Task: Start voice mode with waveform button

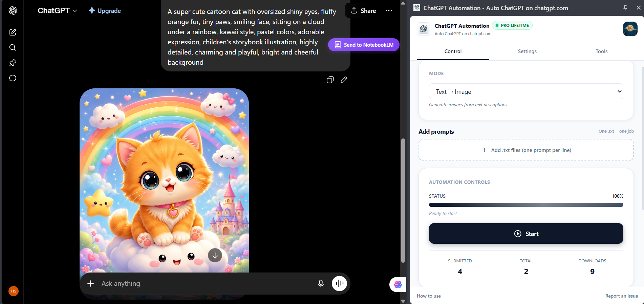Action: point(339,283)
